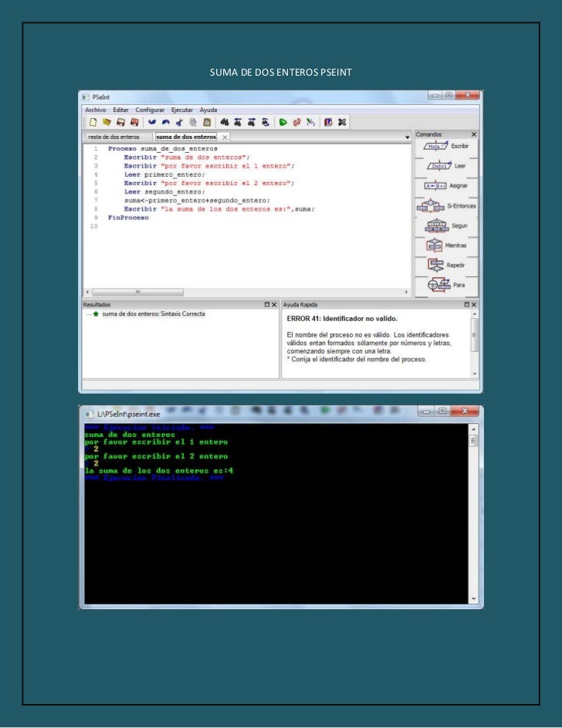This screenshot has width=562, height=728.
Task: Insert the Leer command
Action: [446, 166]
